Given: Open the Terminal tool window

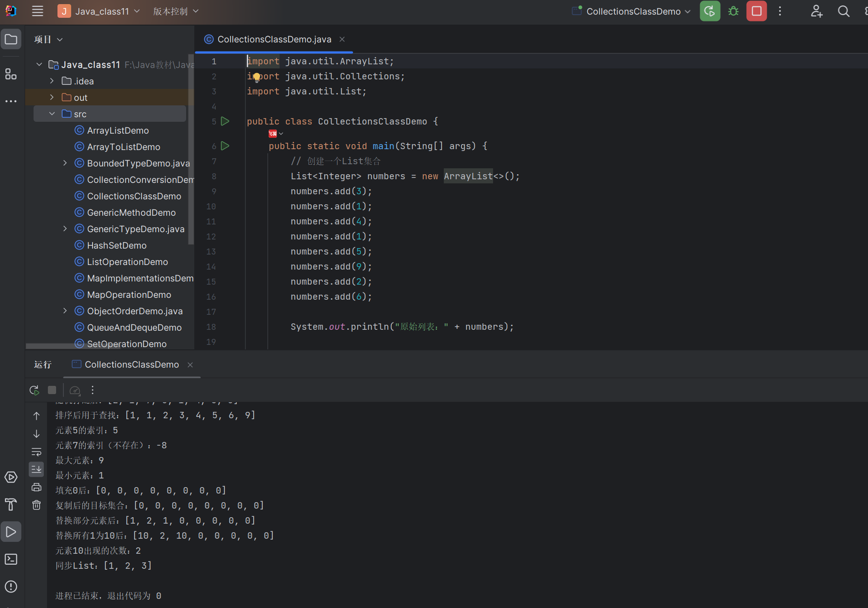Looking at the screenshot, I should tap(11, 559).
